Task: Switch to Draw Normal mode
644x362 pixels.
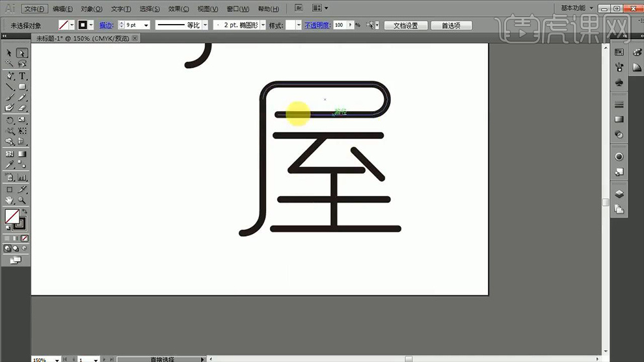Action: coord(8,248)
